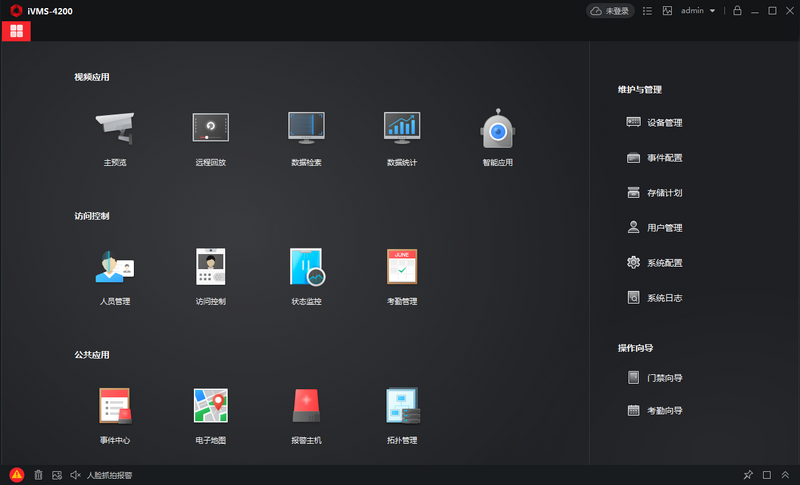Screen dimensions: 800x485
Task: Open the list menu icon in title bar
Action: click(x=647, y=11)
